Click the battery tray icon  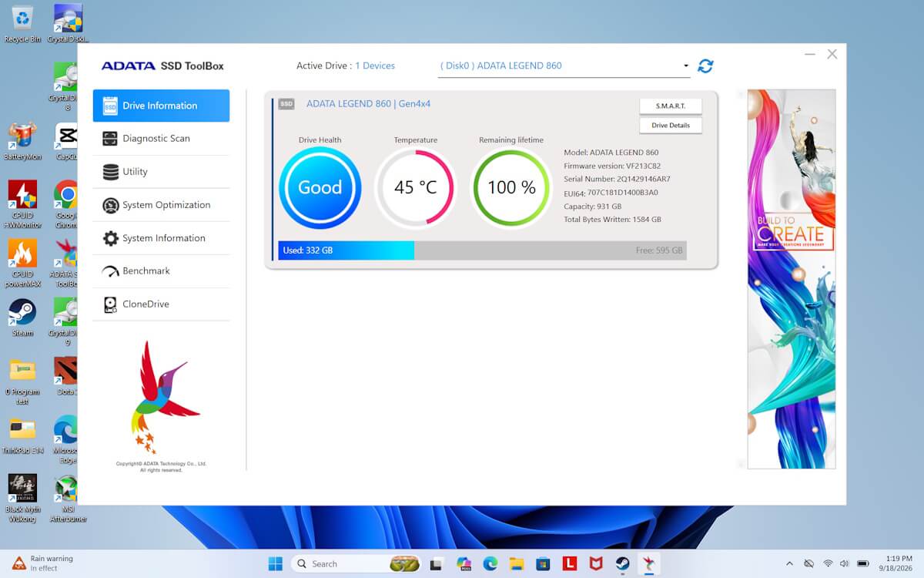click(863, 563)
